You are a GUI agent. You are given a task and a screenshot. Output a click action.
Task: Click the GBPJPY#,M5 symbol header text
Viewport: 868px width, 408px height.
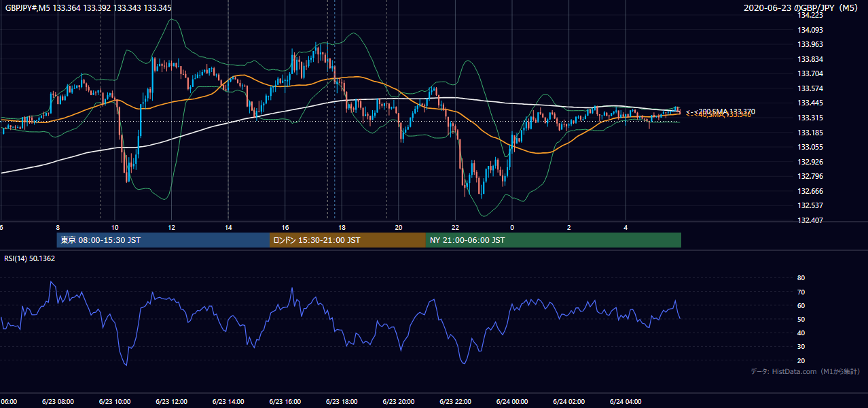click(x=88, y=7)
